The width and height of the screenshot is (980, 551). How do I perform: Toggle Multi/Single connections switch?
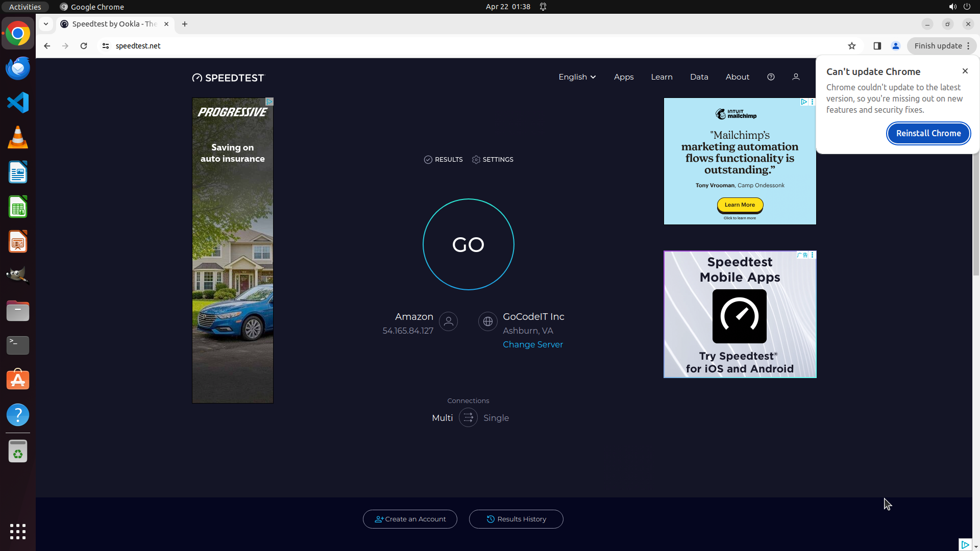468,418
